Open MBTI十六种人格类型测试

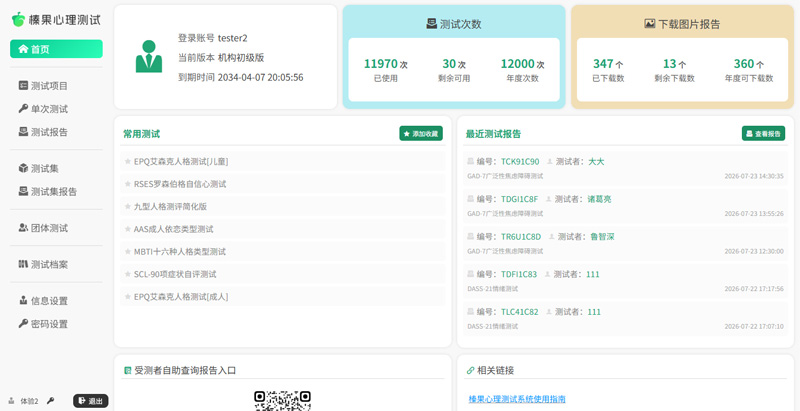(283, 251)
